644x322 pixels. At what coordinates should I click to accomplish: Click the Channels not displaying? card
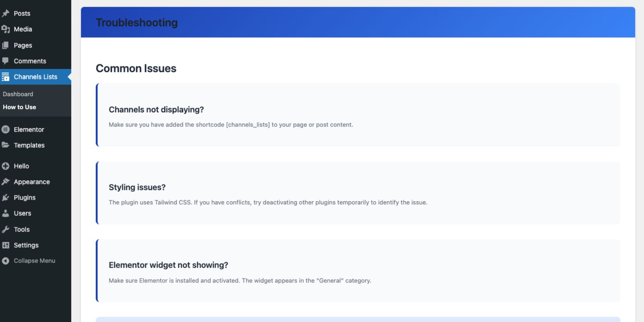coord(358,115)
